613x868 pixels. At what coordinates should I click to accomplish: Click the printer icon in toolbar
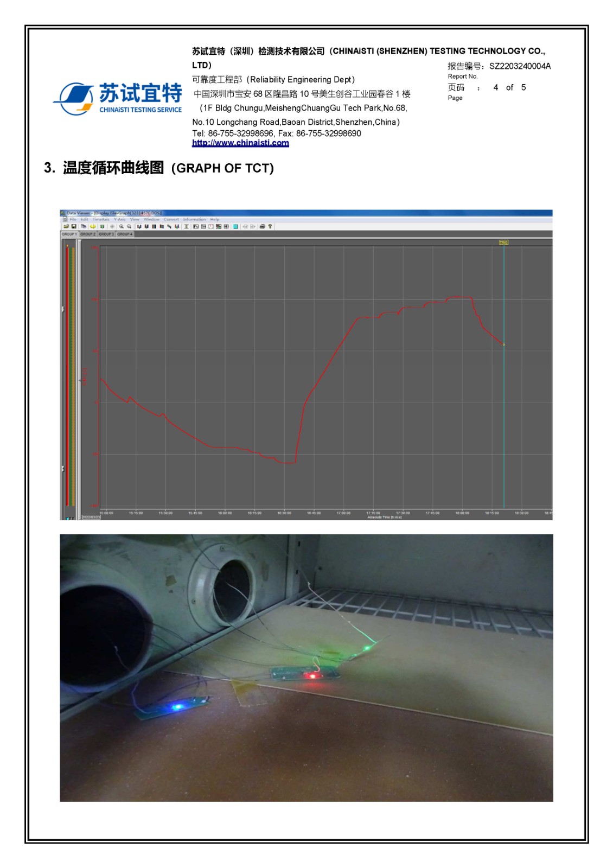pyautogui.click(x=262, y=226)
